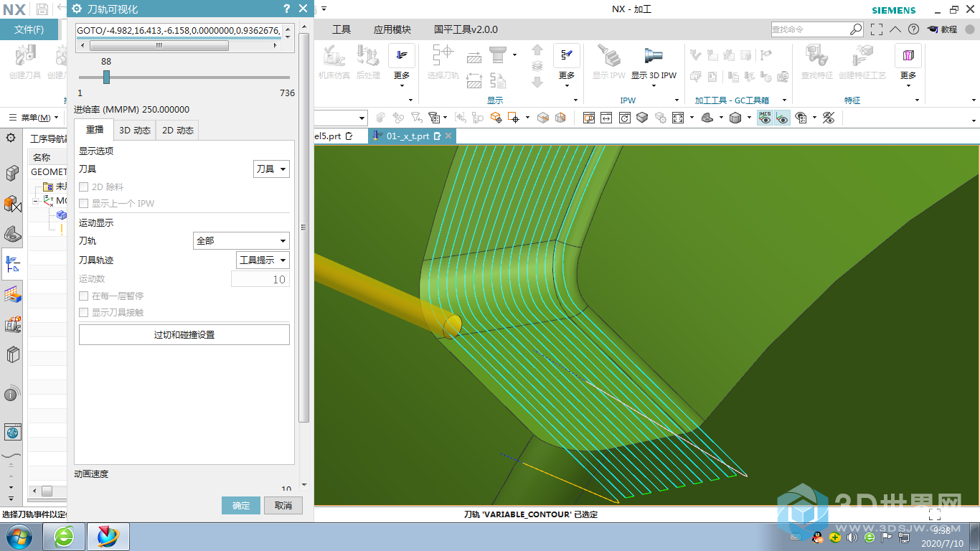The image size is (980, 551).
Task: Click the 查找命令 search field
Action: click(810, 29)
